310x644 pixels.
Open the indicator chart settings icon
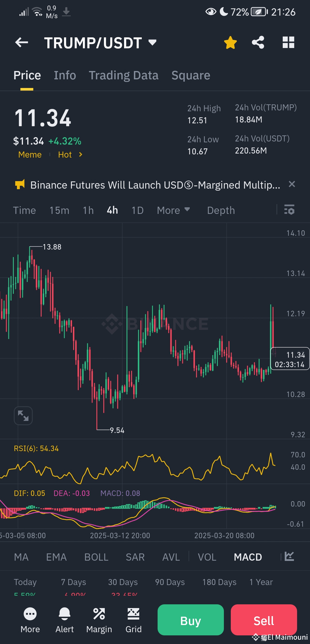pyautogui.click(x=289, y=557)
